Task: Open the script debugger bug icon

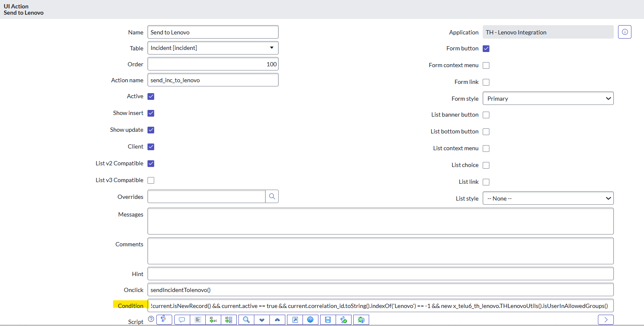Action: pyautogui.click(x=361, y=320)
